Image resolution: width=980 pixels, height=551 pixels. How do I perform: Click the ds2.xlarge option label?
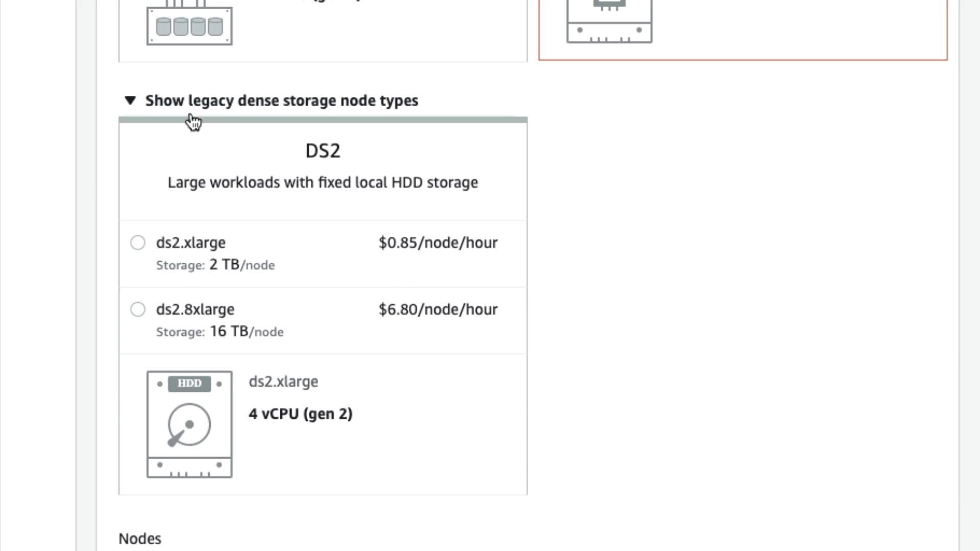pos(191,243)
